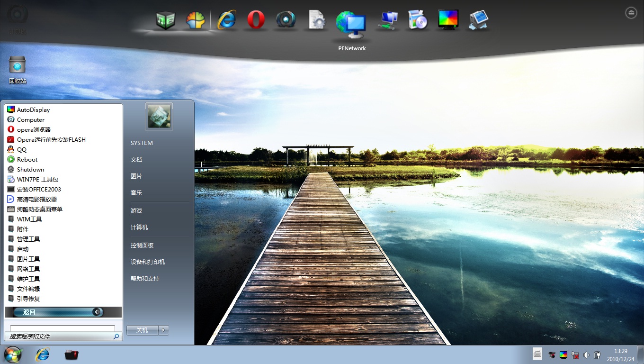Open the Classic Shell dock icon

click(x=195, y=20)
